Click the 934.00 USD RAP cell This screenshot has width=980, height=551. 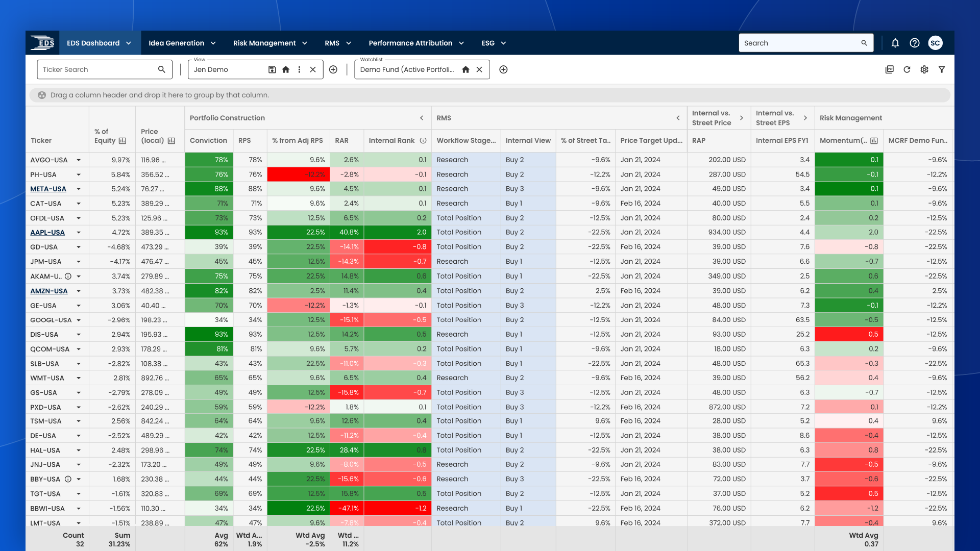(x=719, y=233)
